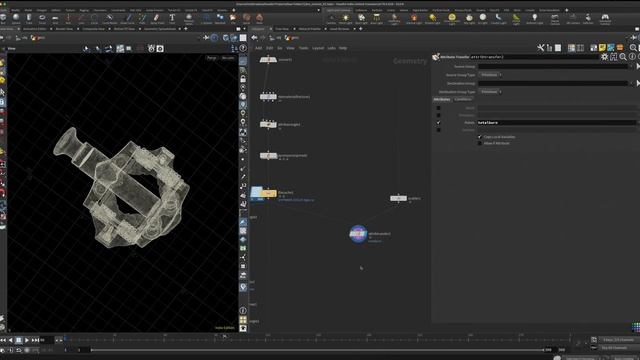Open viewport help question-mark icon

[x=243, y=48]
